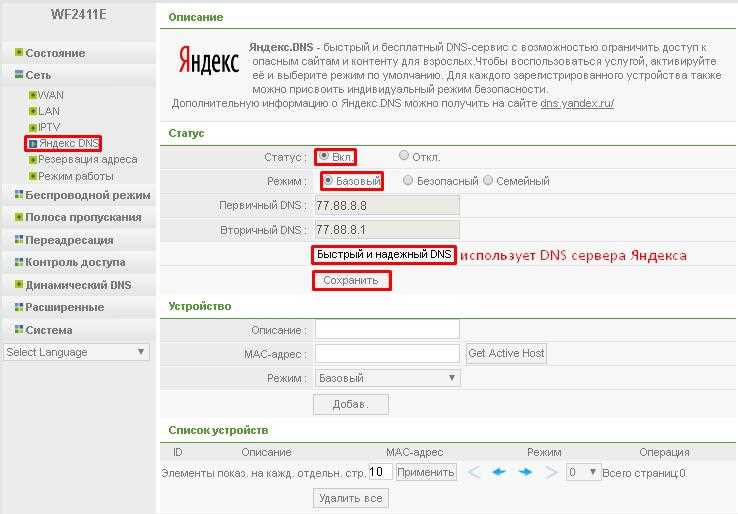The height and width of the screenshot is (514, 738).
Task: Open the LAN settings page
Action: (x=48, y=111)
